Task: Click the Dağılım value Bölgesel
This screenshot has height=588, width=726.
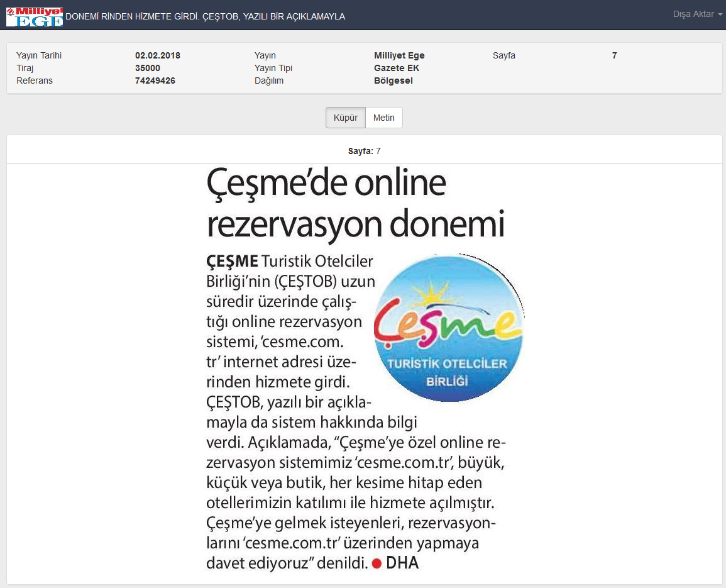Action: pos(393,80)
